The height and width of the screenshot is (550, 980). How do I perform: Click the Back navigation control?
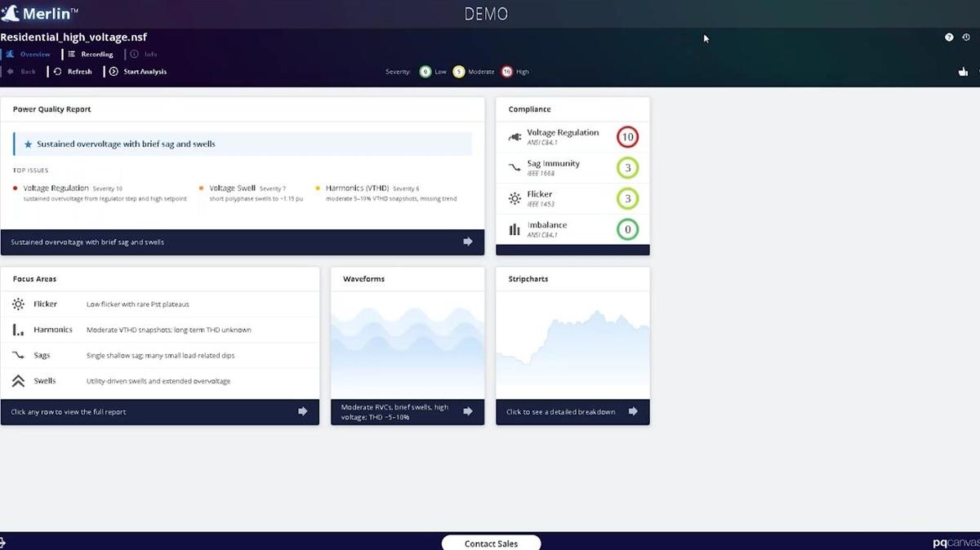[20, 71]
